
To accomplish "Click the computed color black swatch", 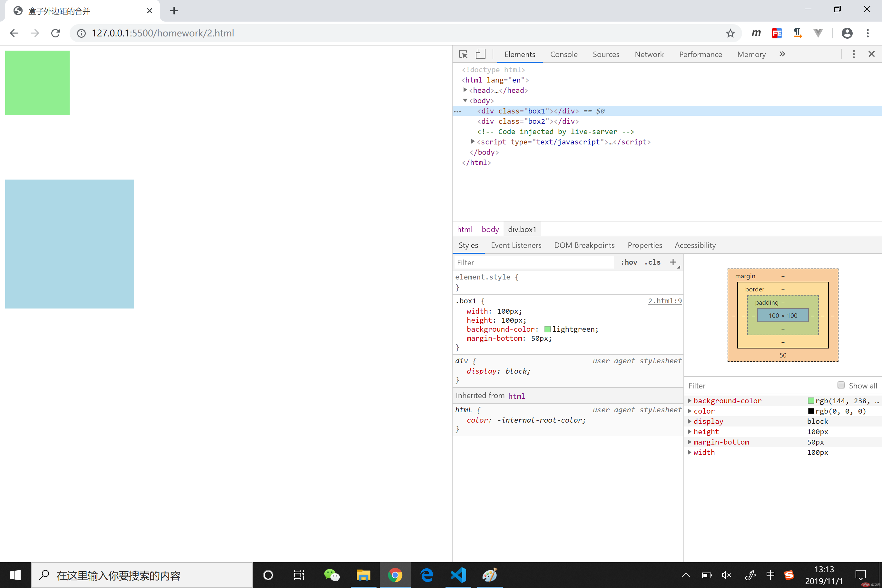I will pyautogui.click(x=811, y=411).
